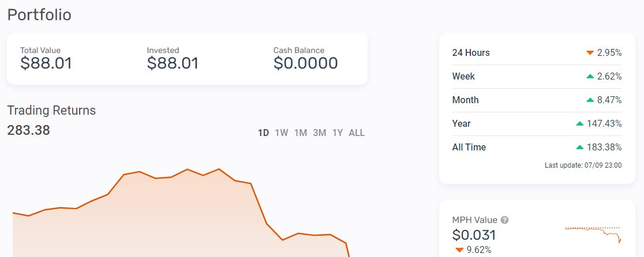Image resolution: width=644 pixels, height=257 pixels.
Task: Click the MPH Value help question icon
Action: (505, 220)
